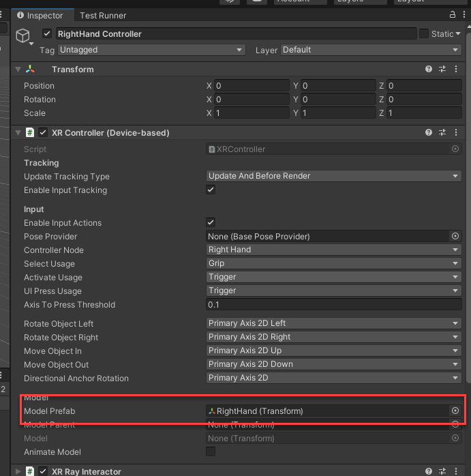Open the Layer dropdown showing Default
Screen dimensions: 471x476
[371, 50]
